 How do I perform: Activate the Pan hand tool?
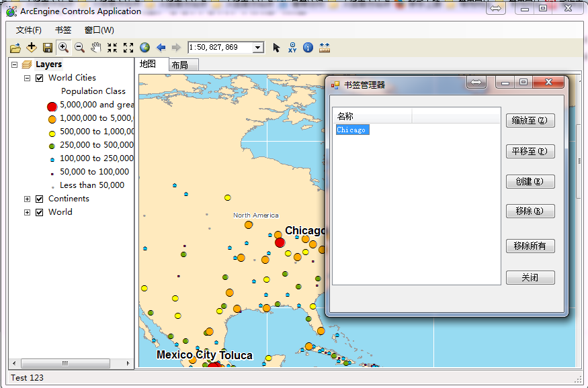click(96, 48)
